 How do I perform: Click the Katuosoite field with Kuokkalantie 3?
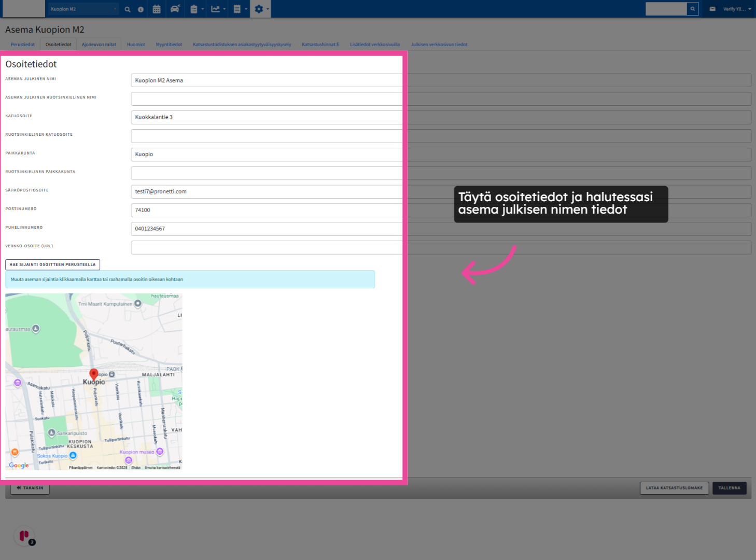point(441,117)
